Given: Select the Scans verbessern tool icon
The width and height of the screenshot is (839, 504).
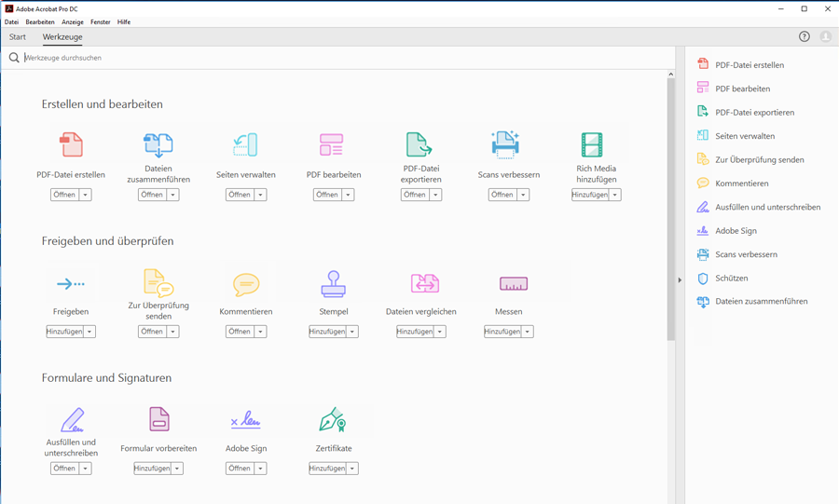Looking at the screenshot, I should (505, 144).
